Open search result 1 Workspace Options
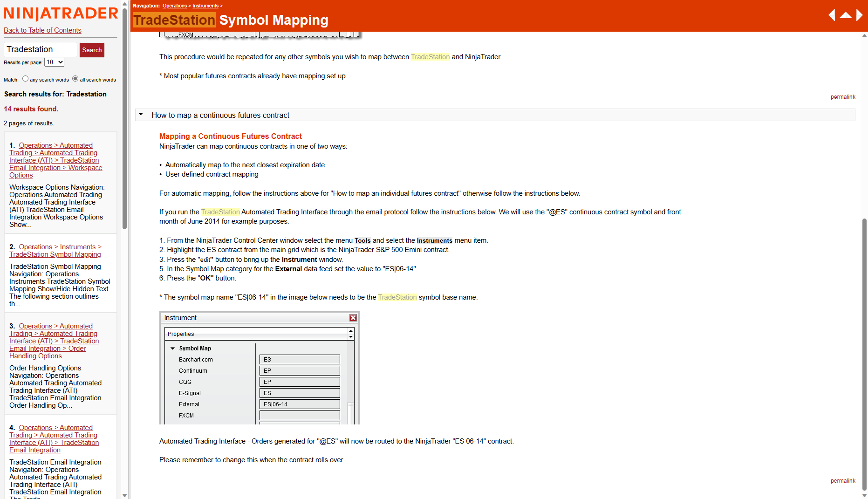Screen dimensions: 868x499 coord(55,160)
